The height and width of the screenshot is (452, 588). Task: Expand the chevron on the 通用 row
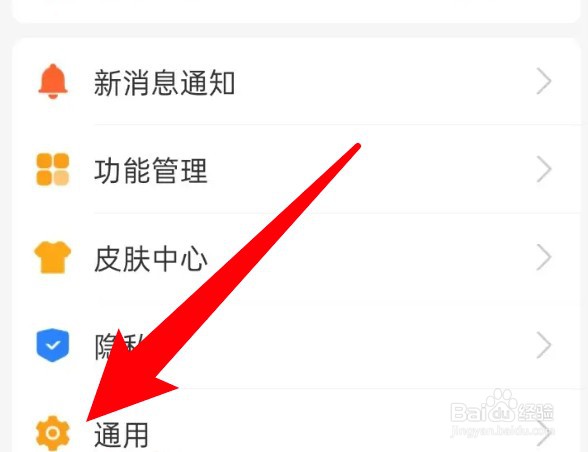click(x=543, y=433)
